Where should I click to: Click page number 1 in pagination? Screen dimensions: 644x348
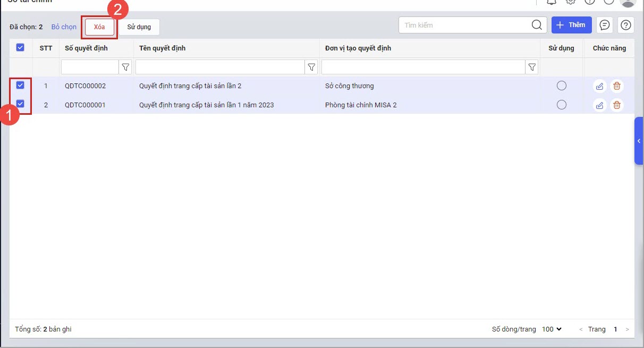pyautogui.click(x=615, y=329)
